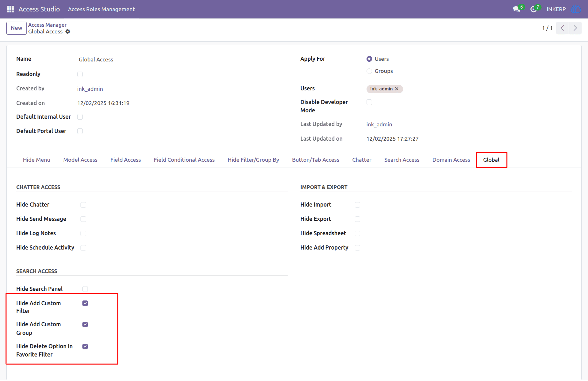Uncheck Hide Add Custom Filter

click(x=85, y=303)
